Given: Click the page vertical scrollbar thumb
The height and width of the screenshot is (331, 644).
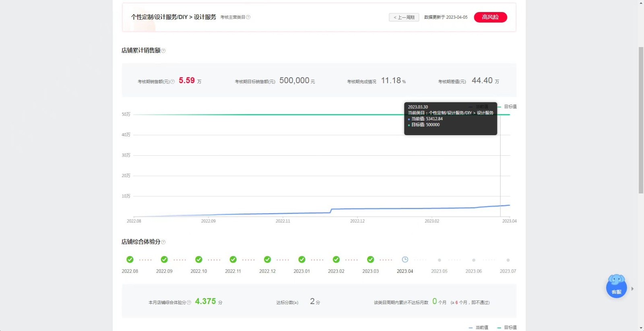Looking at the screenshot, I should (641, 120).
